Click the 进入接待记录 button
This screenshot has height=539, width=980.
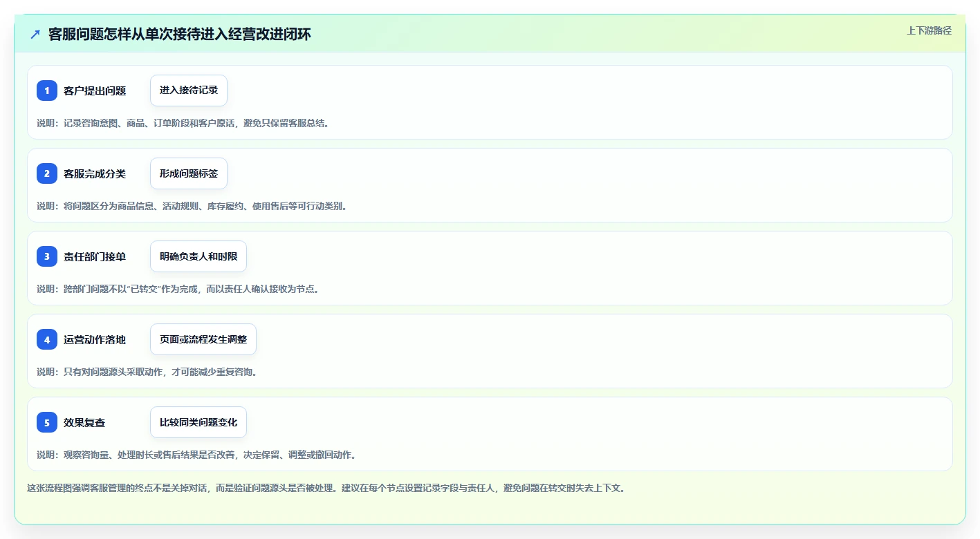click(x=189, y=91)
